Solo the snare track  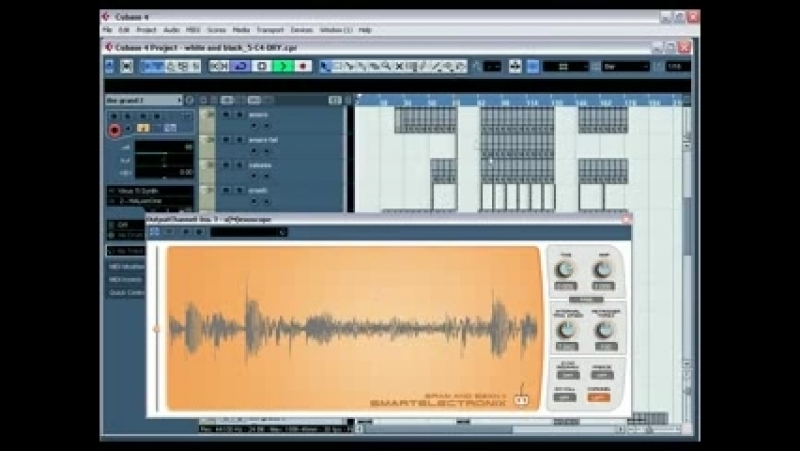pyautogui.click(x=239, y=115)
